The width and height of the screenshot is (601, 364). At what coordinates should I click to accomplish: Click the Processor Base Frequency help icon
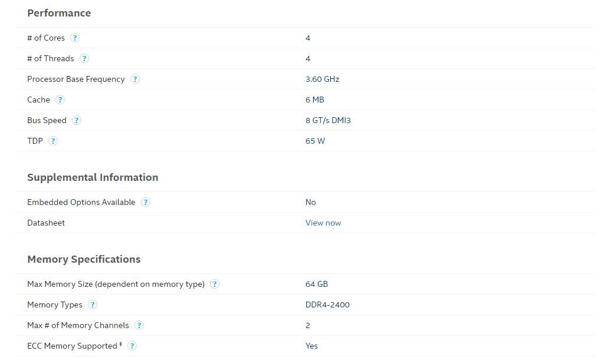tap(134, 79)
